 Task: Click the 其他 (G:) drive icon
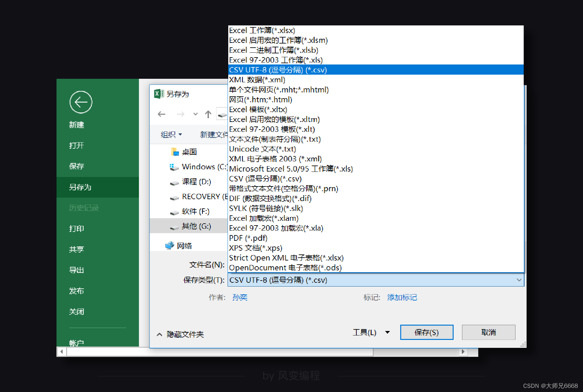tap(174, 227)
